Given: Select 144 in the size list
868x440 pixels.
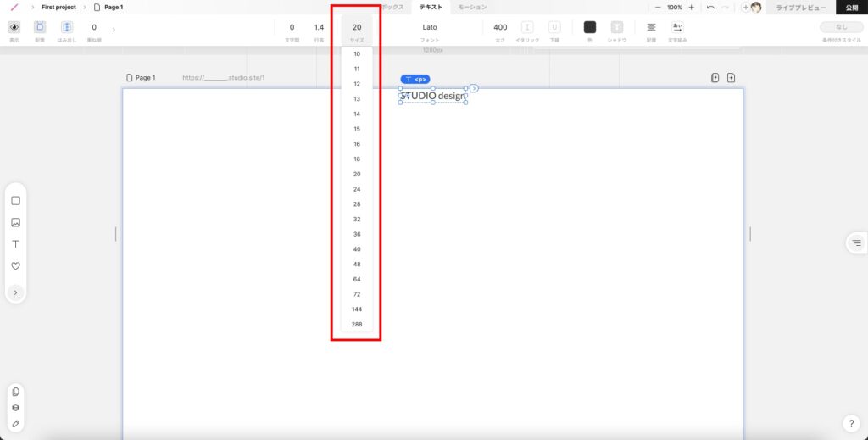Looking at the screenshot, I should coord(357,309).
